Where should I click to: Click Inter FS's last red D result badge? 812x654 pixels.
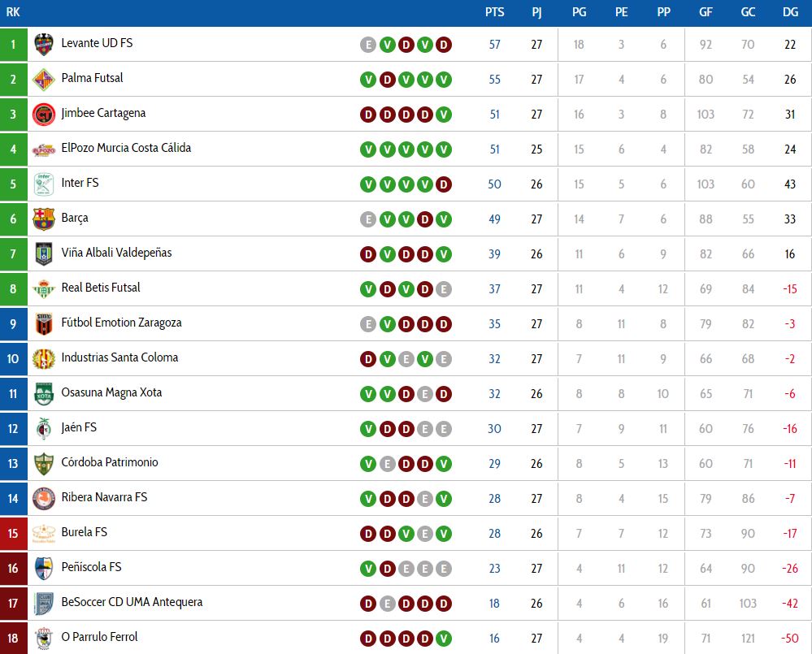coord(443,184)
